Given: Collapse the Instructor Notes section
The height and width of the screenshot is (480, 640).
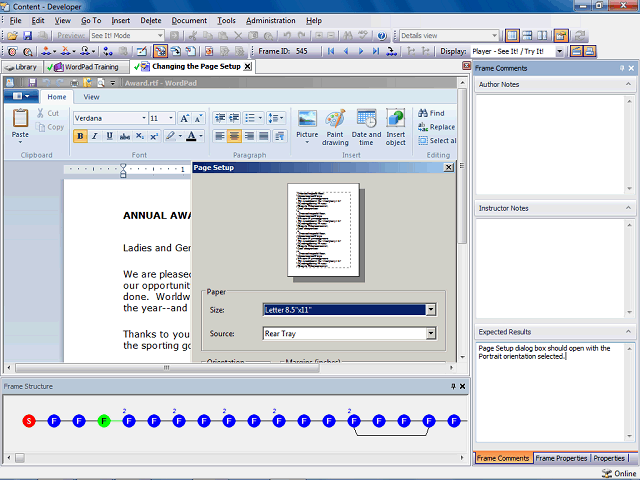Looking at the screenshot, I should pyautogui.click(x=628, y=208).
